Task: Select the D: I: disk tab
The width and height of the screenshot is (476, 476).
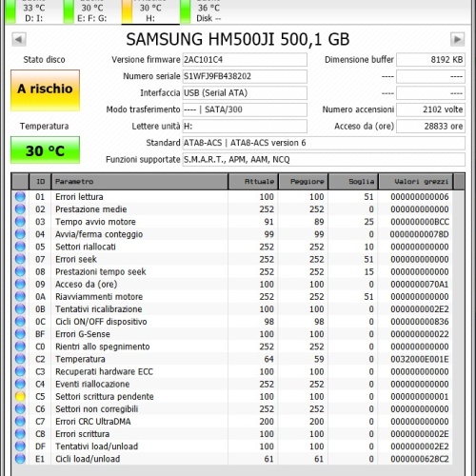Action: click(x=33, y=12)
